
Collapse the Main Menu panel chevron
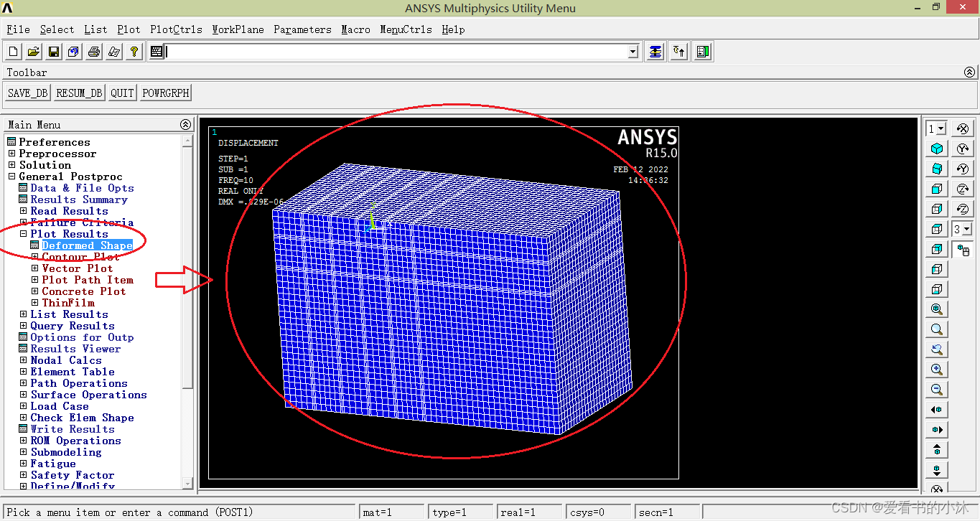coord(186,125)
